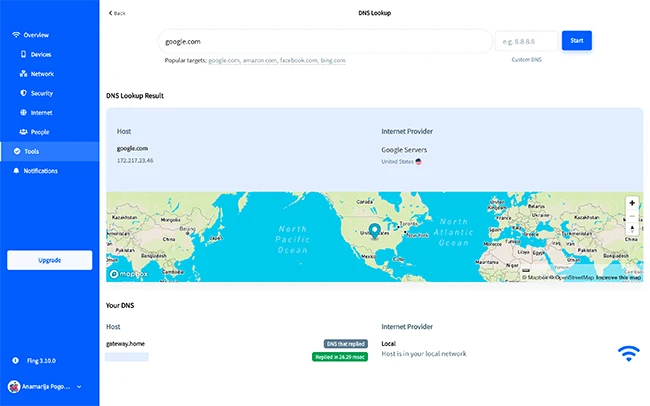Click the google.com target input field

point(323,40)
